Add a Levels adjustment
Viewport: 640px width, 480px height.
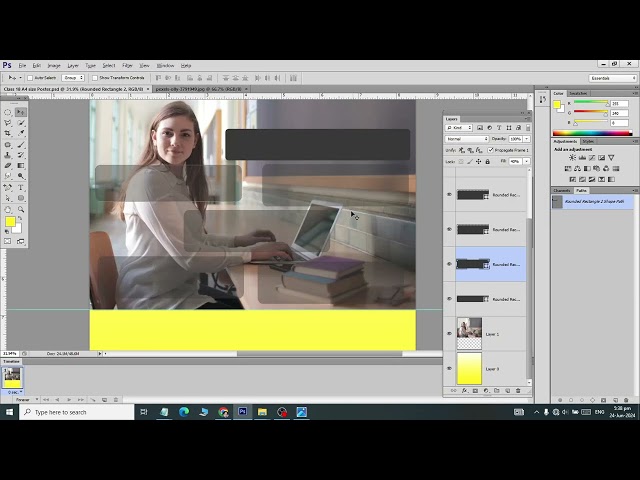click(582, 158)
